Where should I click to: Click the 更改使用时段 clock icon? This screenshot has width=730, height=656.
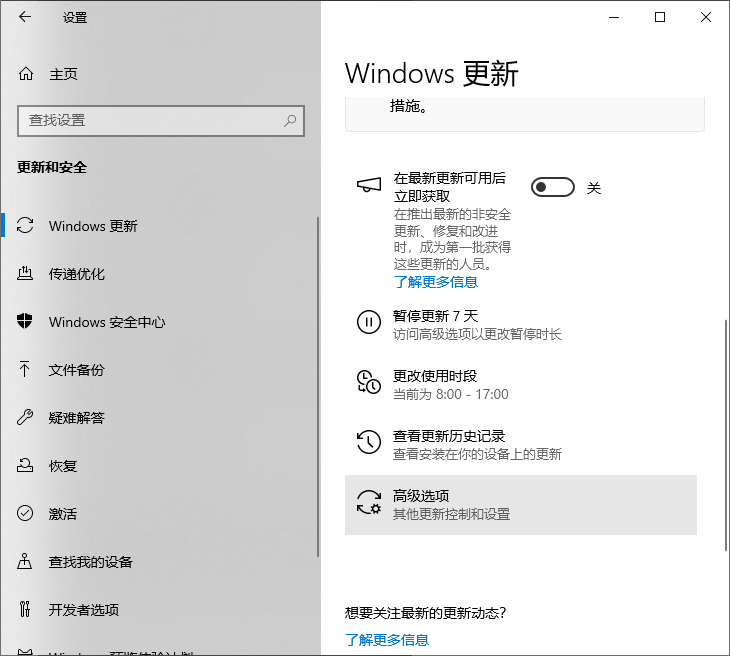(369, 382)
